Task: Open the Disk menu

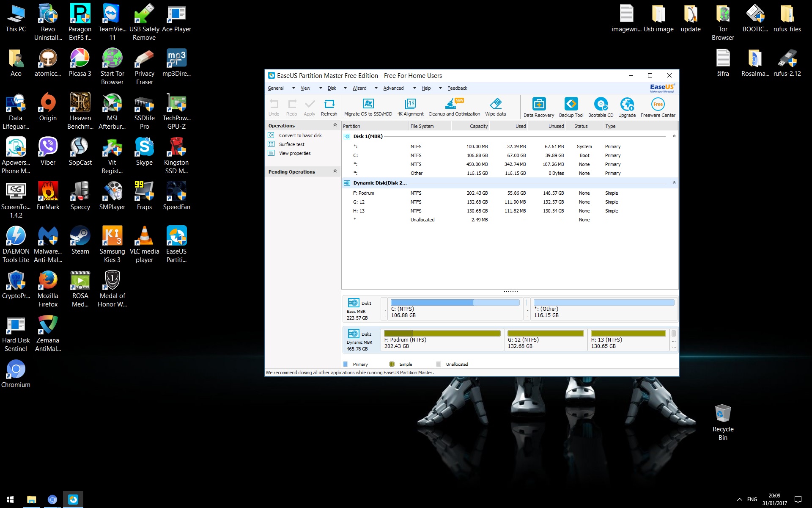Action: click(x=332, y=88)
